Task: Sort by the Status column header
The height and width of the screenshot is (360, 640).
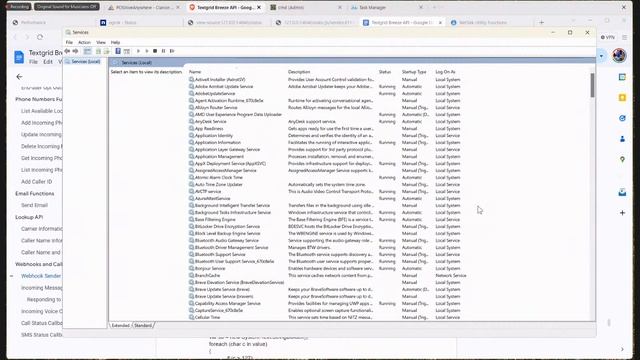Action: tap(385, 72)
